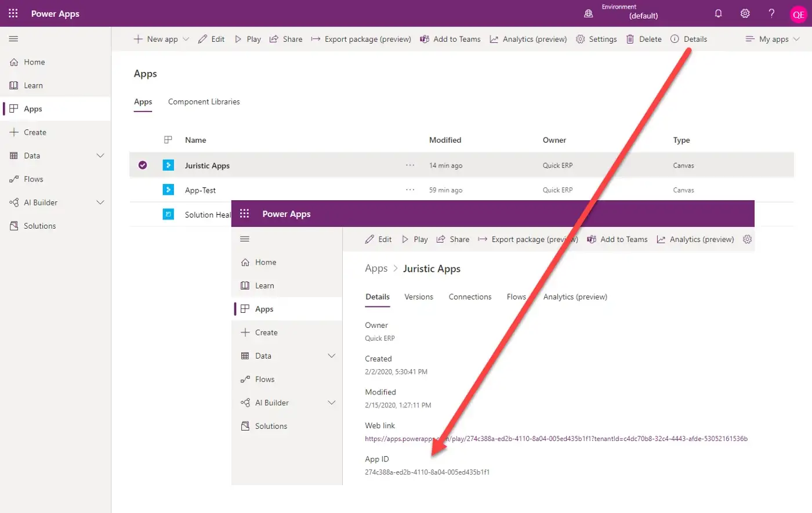
Task: Open the Analytics (preview) tab in inset window
Action: click(575, 297)
